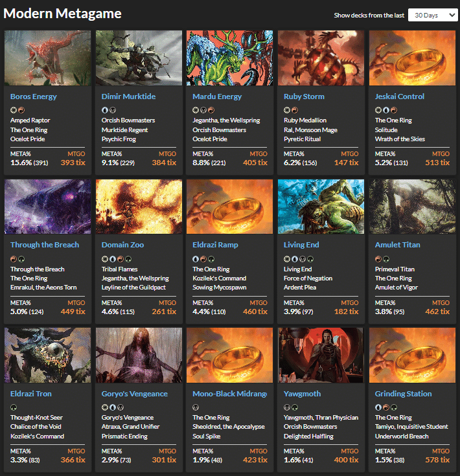The image size is (460, 476).
Task: Open the Goryo's Vengeance deck title link
Action: click(135, 394)
